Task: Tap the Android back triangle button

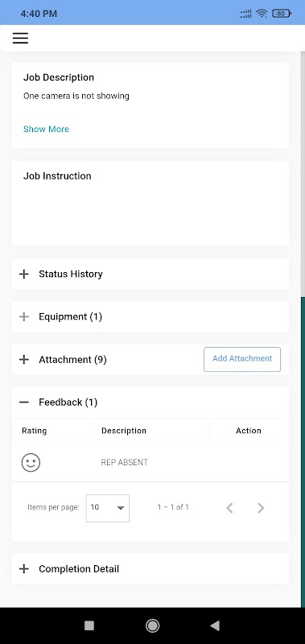Action: tap(215, 625)
